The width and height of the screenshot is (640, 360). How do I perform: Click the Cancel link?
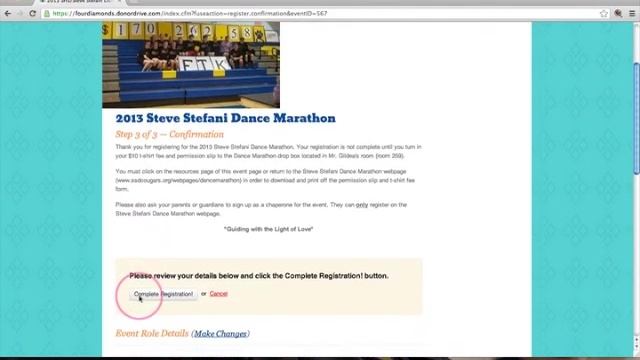218,293
